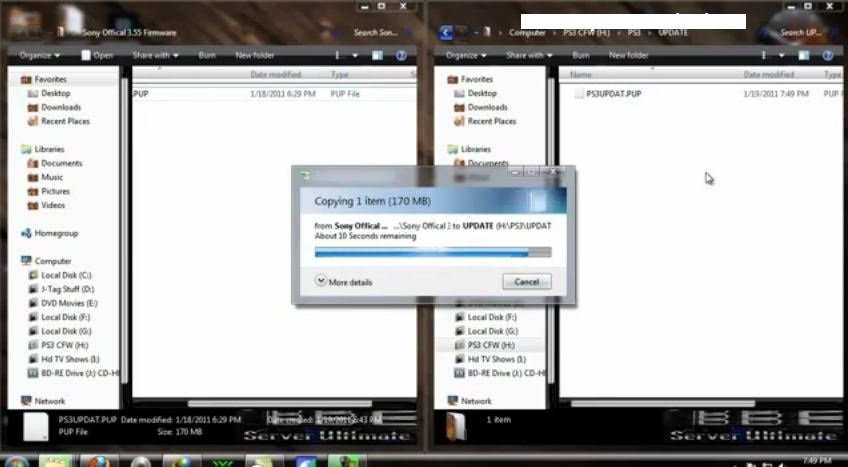Click left window's horizontal scrollbar

pos(279,404)
